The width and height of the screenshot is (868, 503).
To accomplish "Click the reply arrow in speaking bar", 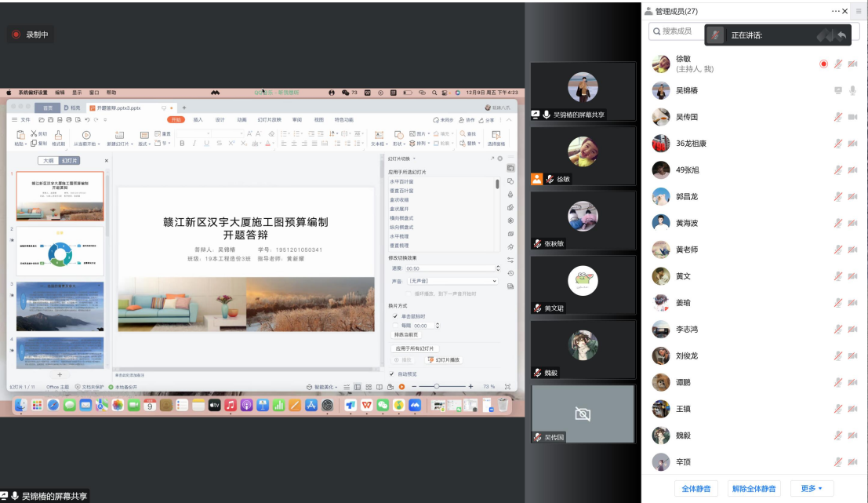I will (x=841, y=35).
